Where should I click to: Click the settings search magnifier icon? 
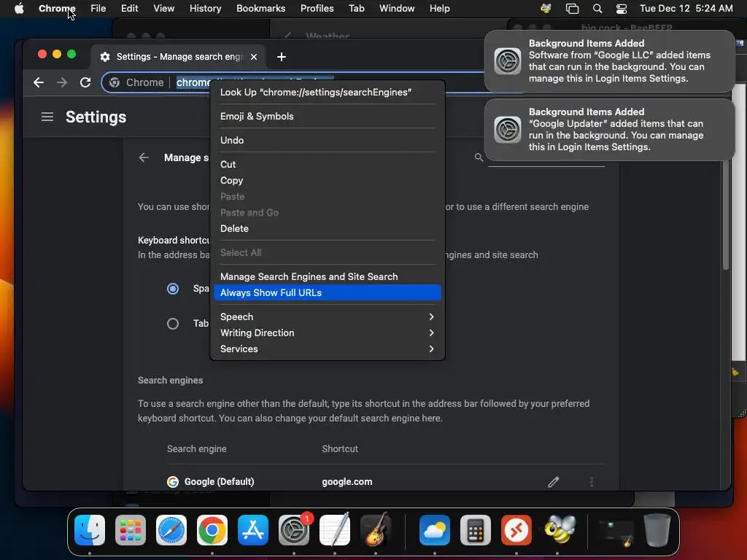tap(479, 157)
